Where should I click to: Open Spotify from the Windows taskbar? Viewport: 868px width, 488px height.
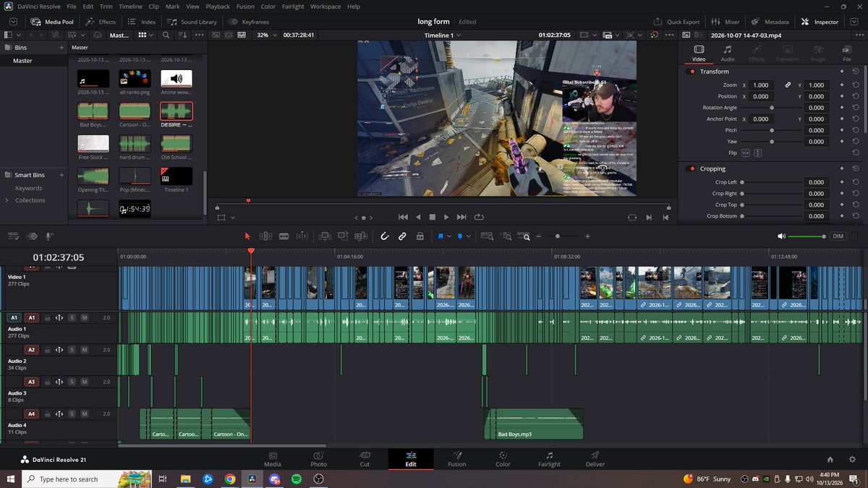[297, 479]
